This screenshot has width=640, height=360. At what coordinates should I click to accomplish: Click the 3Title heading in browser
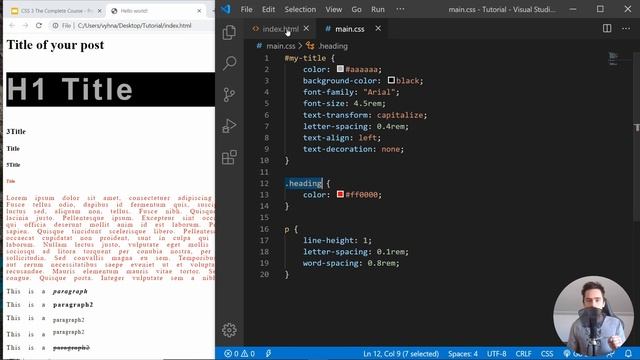[16, 131]
